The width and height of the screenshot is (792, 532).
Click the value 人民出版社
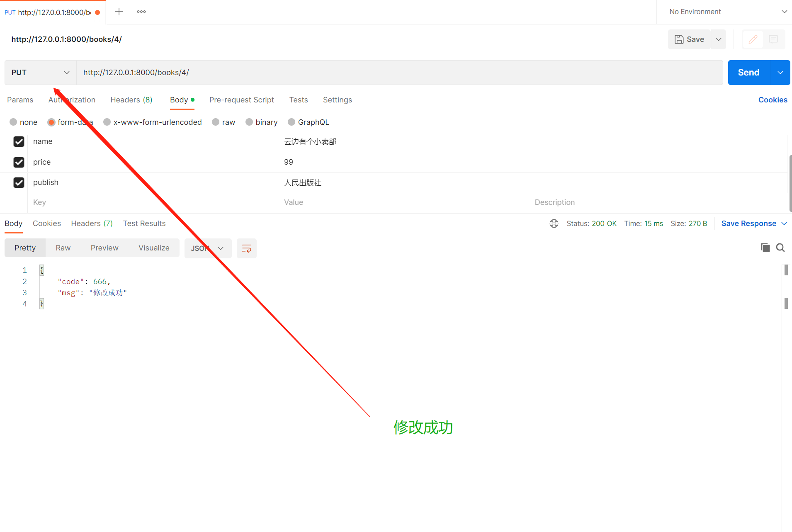coord(303,182)
